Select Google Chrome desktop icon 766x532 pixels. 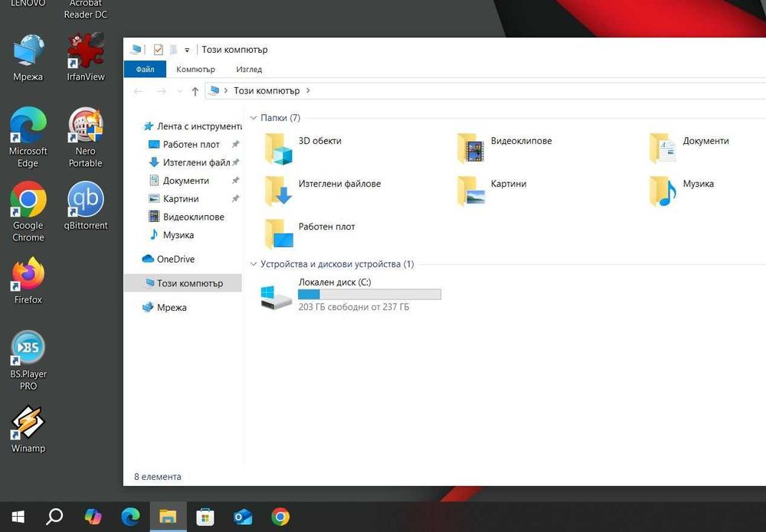click(28, 212)
